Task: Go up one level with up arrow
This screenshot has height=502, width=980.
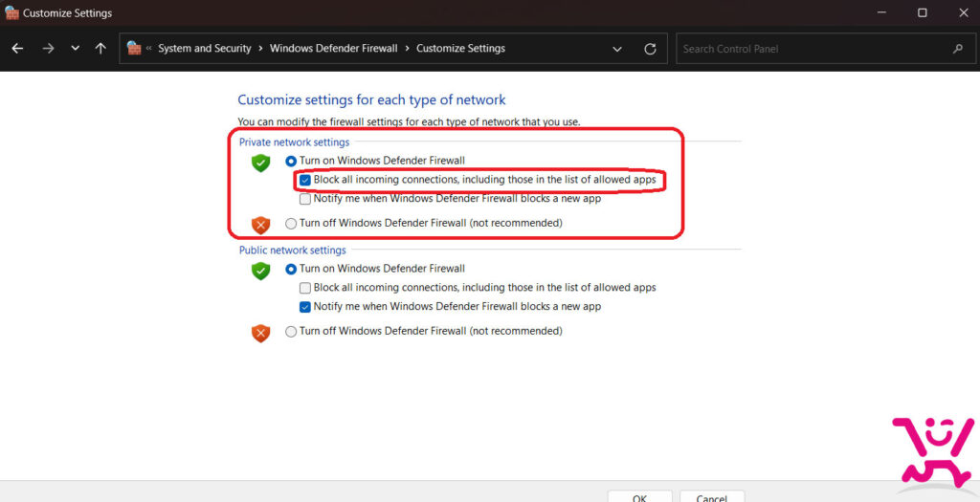Action: point(100,48)
